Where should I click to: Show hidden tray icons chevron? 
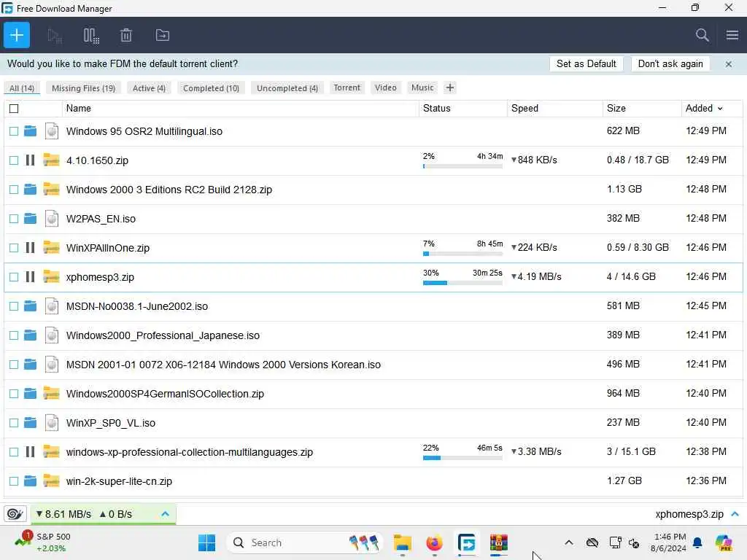click(569, 542)
